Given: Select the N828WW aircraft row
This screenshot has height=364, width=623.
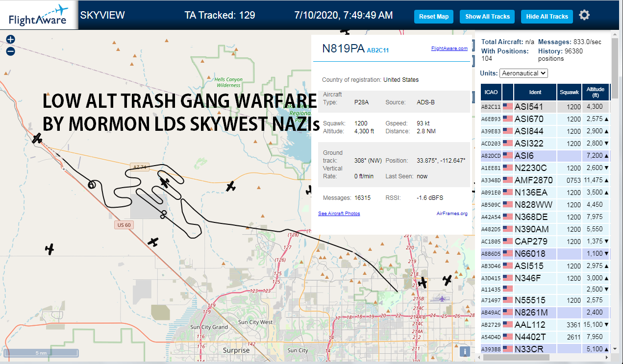Looking at the screenshot, I should pos(545,204).
